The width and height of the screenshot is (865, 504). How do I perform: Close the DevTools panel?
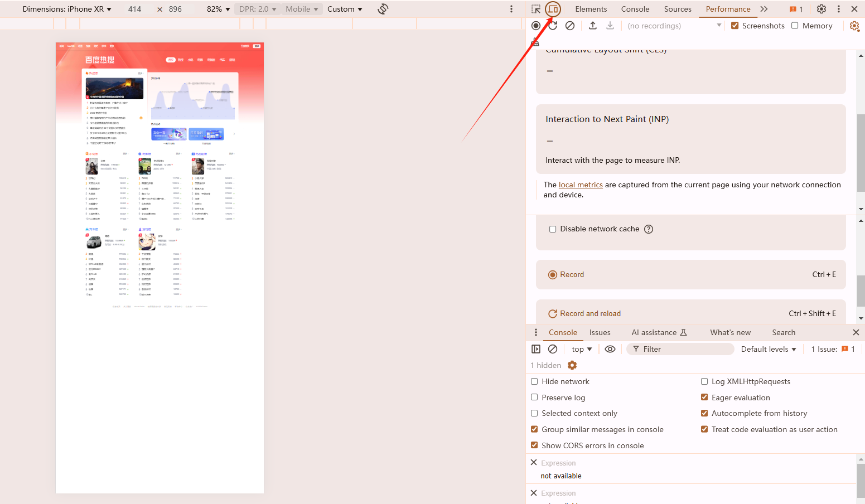pos(854,9)
